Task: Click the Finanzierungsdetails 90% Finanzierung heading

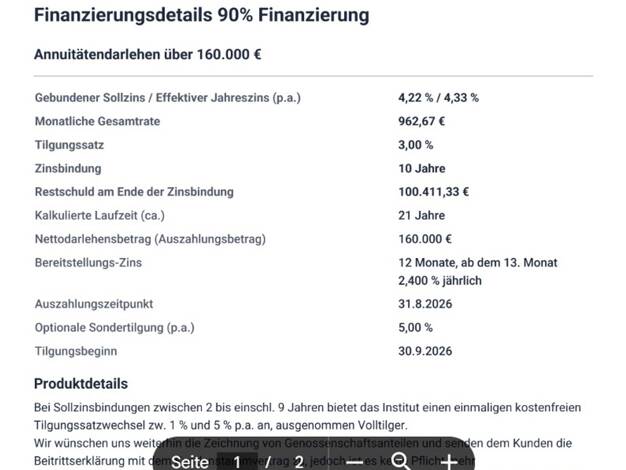Action: [x=202, y=15]
